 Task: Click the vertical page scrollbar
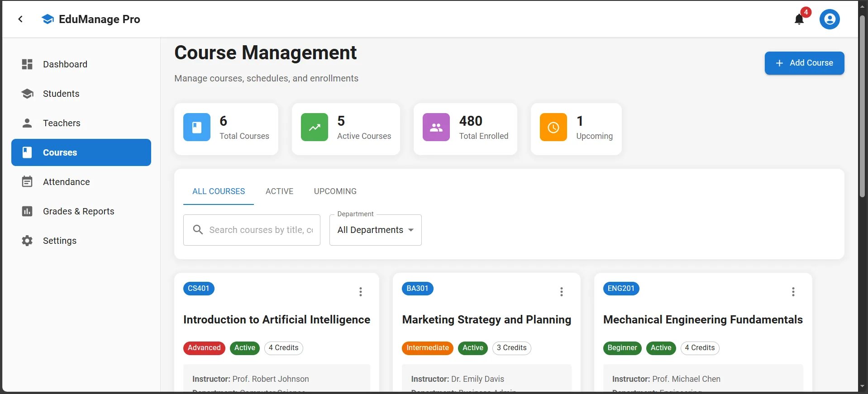(x=863, y=106)
